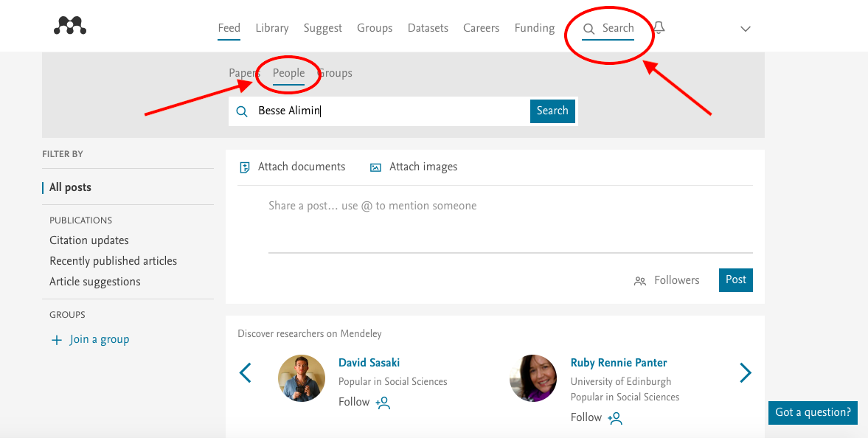Click the magnifier icon in search field
Screen dimensions: 868x438
(241, 111)
